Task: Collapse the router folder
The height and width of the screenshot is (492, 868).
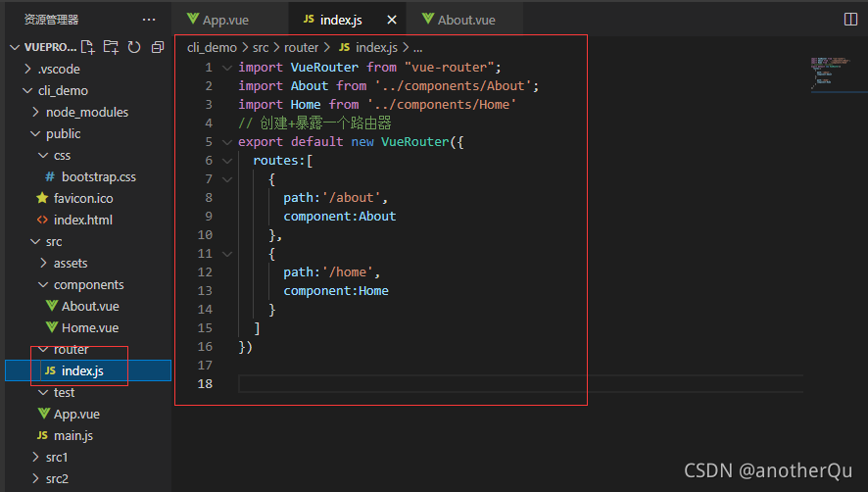Action: pos(43,350)
